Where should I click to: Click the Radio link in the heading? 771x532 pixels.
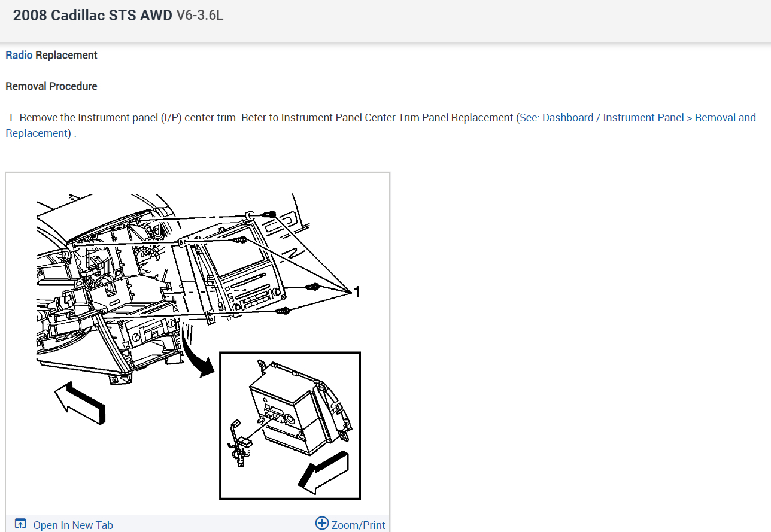click(19, 55)
